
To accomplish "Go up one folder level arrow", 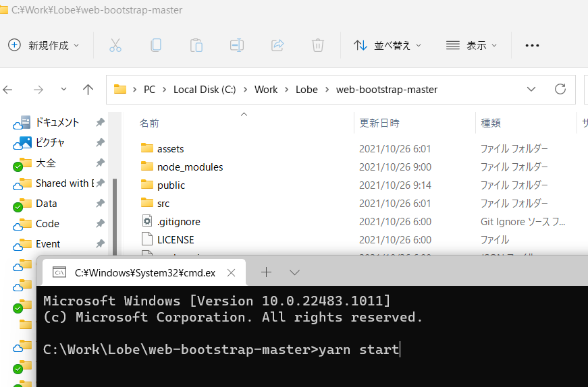I will pyautogui.click(x=88, y=90).
